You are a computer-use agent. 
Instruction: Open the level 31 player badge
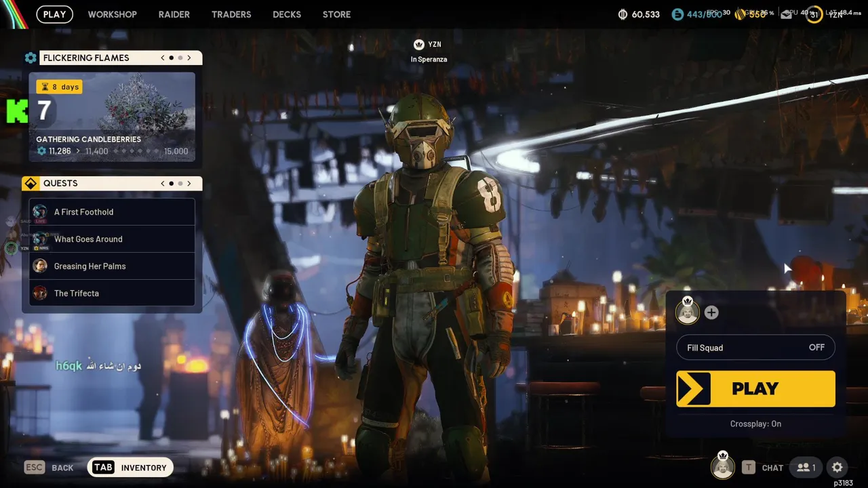click(x=814, y=14)
